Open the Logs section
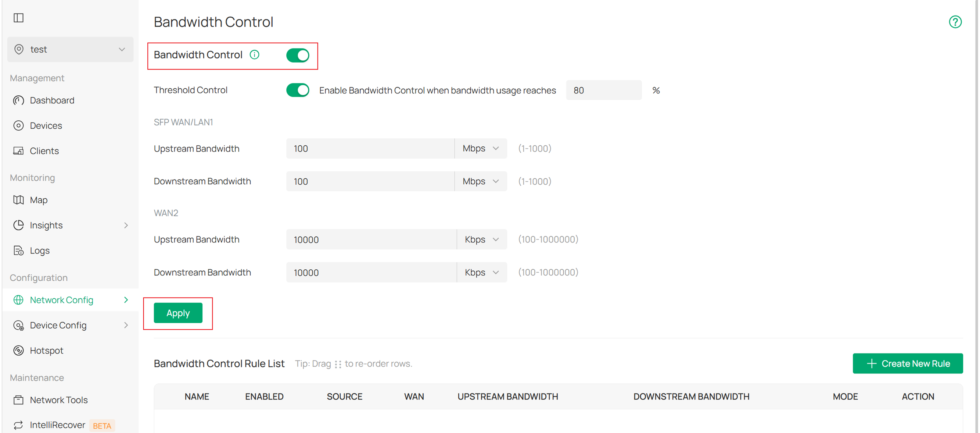980x433 pixels. [x=40, y=250]
